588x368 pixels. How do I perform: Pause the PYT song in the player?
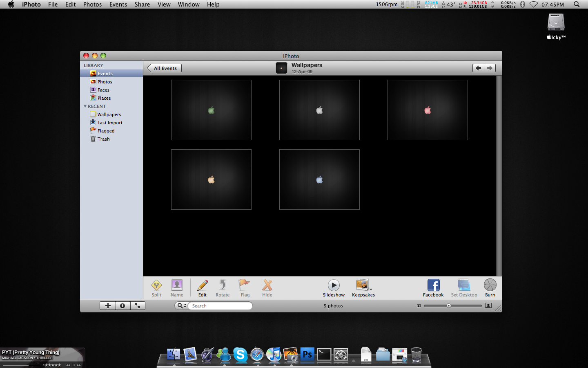(x=73, y=365)
